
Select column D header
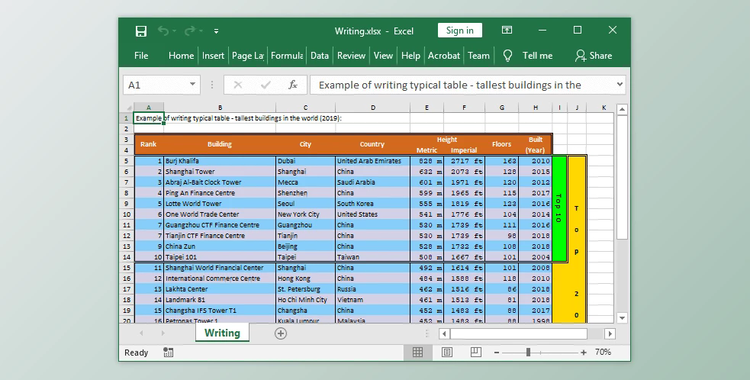pos(373,108)
